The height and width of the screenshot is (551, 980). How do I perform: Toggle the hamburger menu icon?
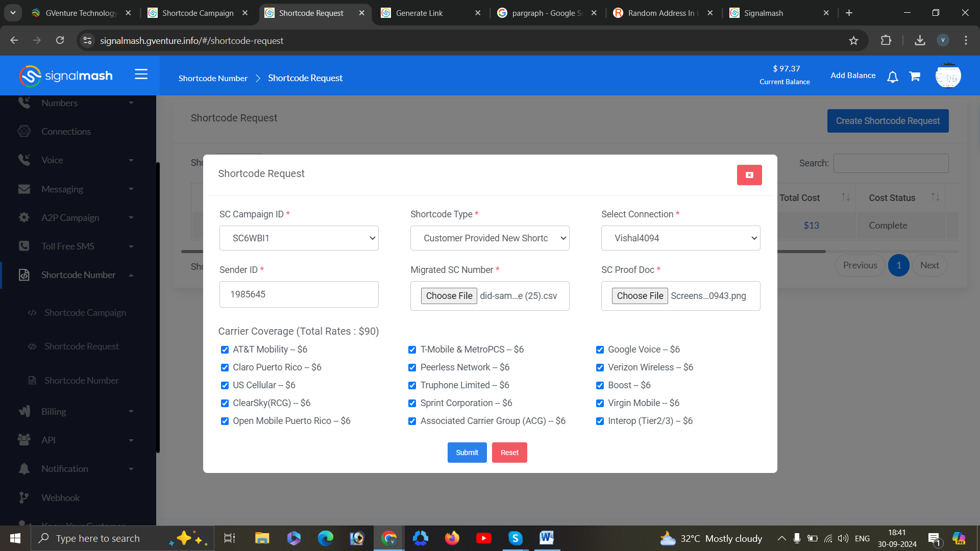(141, 74)
